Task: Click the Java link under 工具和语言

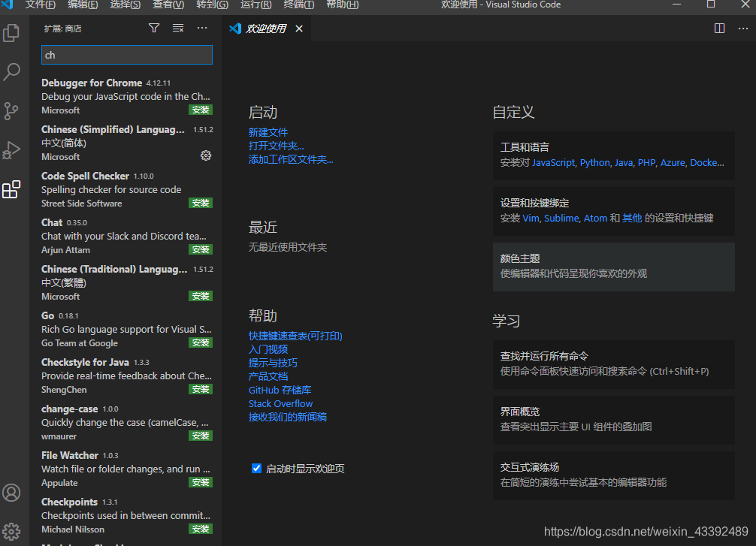Action: click(x=624, y=163)
